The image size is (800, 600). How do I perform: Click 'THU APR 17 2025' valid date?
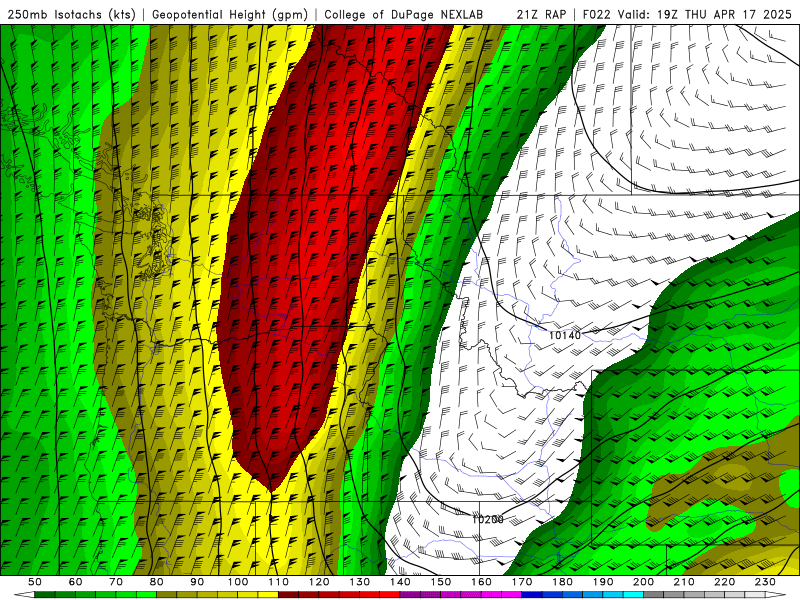coord(738,15)
